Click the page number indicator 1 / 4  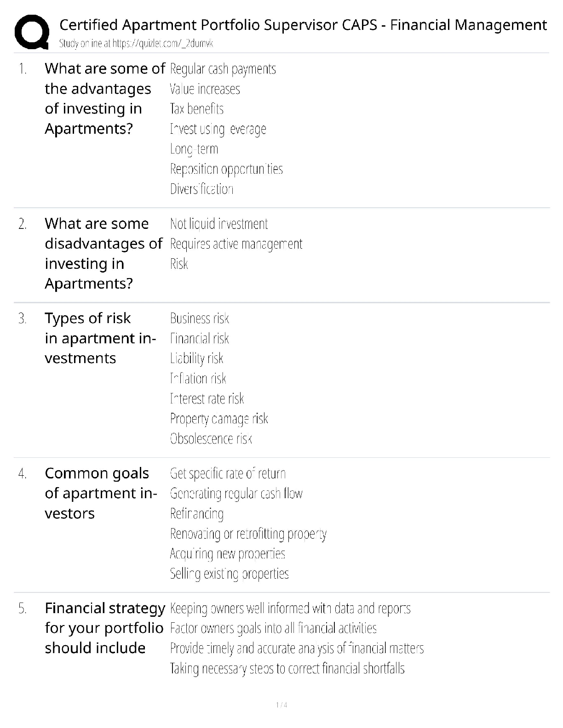coord(281,705)
